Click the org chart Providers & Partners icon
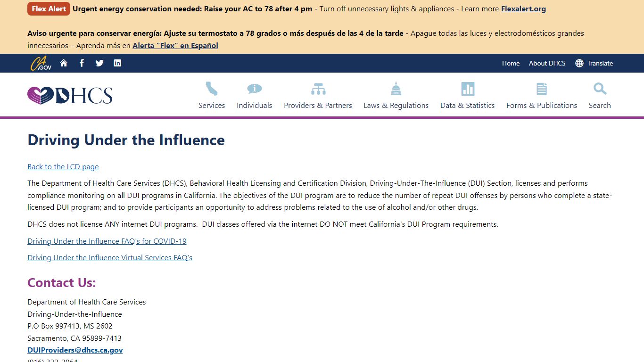This screenshot has width=644, height=362. pyautogui.click(x=318, y=89)
